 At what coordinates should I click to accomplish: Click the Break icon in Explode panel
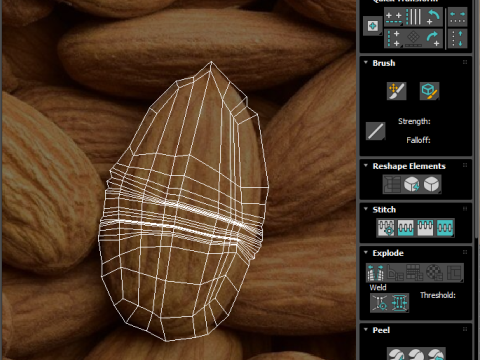click(x=376, y=273)
